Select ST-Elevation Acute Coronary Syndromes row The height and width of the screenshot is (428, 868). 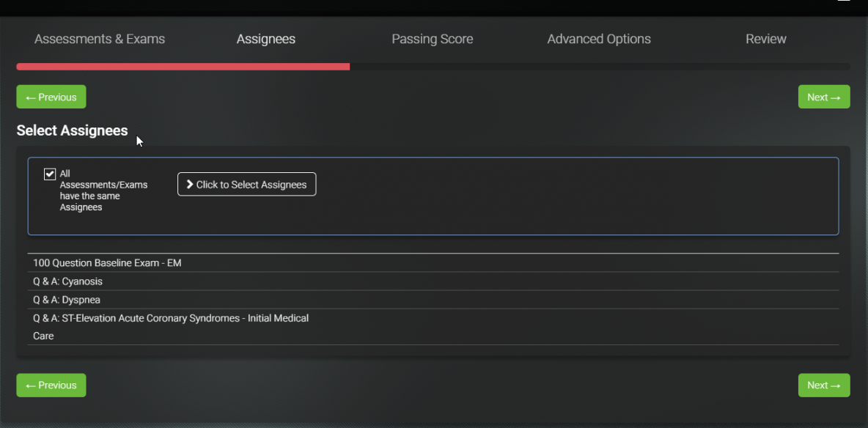coord(433,327)
